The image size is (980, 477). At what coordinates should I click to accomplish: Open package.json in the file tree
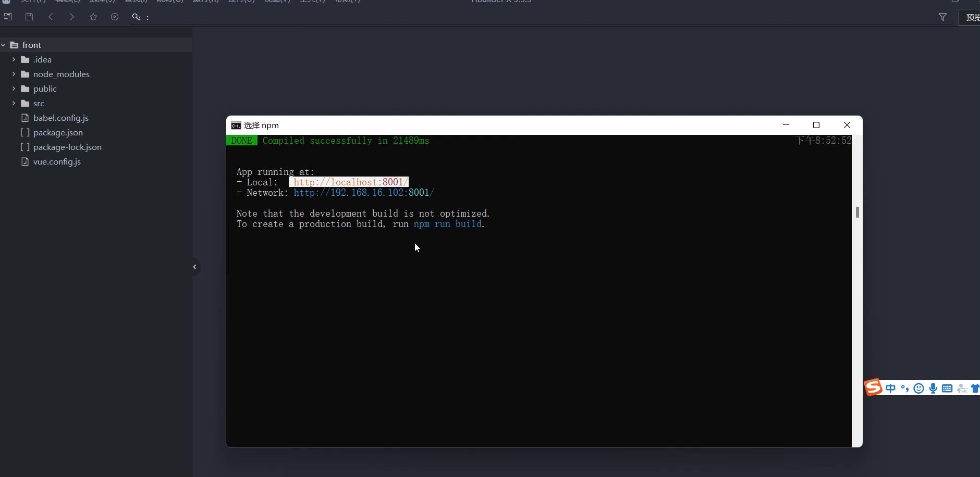pos(58,133)
